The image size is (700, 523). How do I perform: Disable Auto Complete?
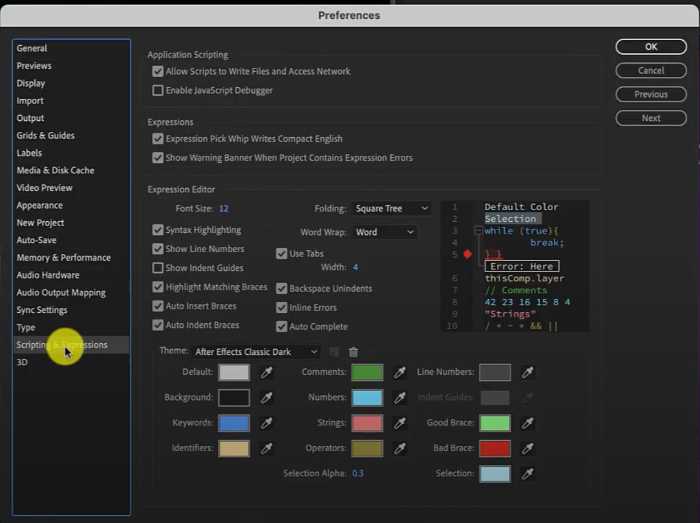[281, 327]
